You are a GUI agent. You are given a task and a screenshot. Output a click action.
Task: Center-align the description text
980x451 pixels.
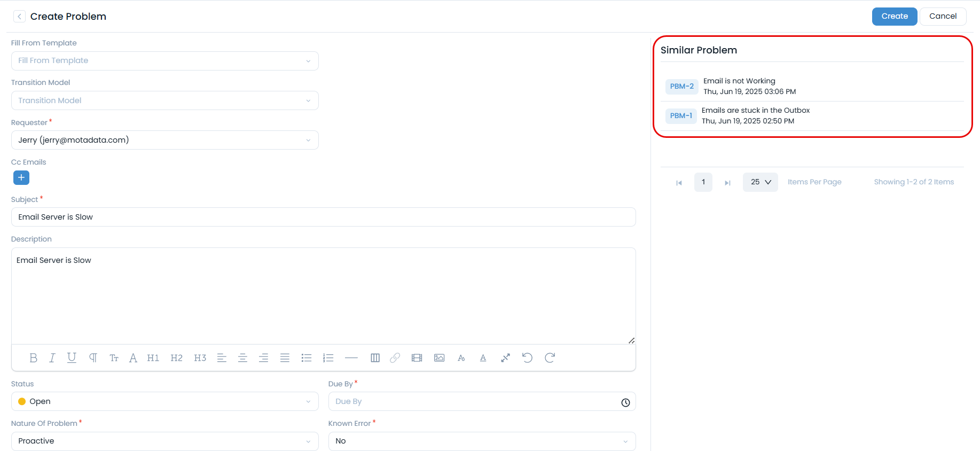coord(242,358)
